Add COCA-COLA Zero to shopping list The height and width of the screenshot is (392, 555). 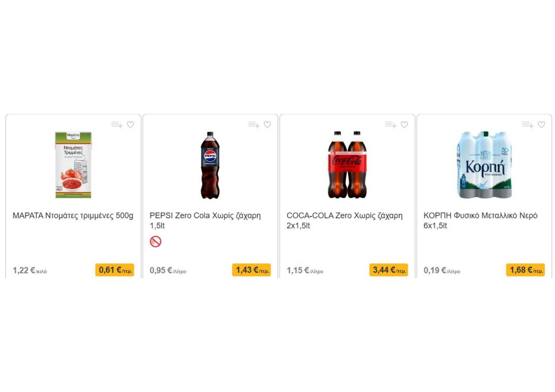coord(390,125)
